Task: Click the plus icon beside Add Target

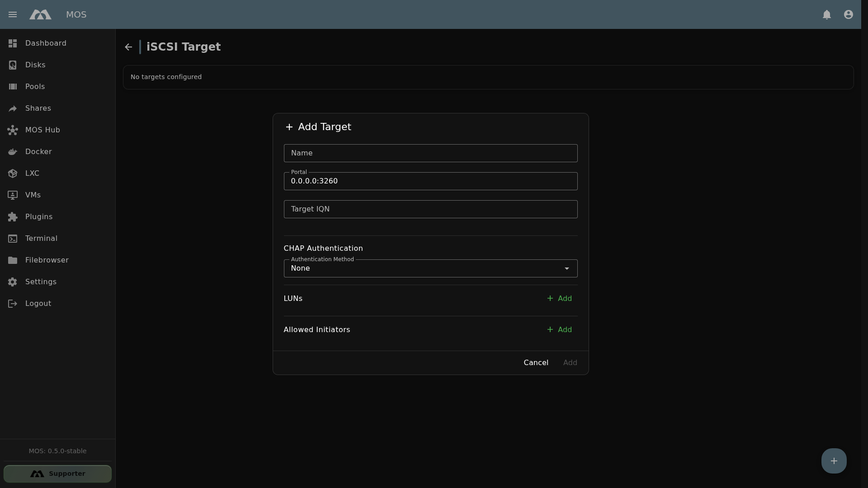Action: [289, 127]
